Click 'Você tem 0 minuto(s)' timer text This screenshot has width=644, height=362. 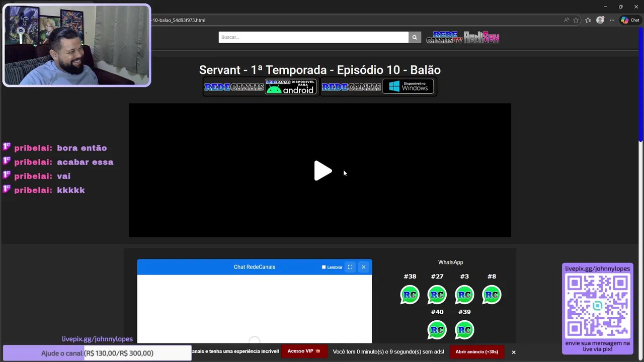tap(388, 352)
